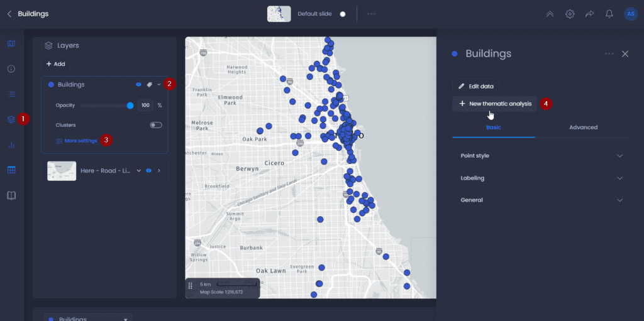644x321 pixels.
Task: Click the Oak Lawn label on map
Action: pos(270,271)
